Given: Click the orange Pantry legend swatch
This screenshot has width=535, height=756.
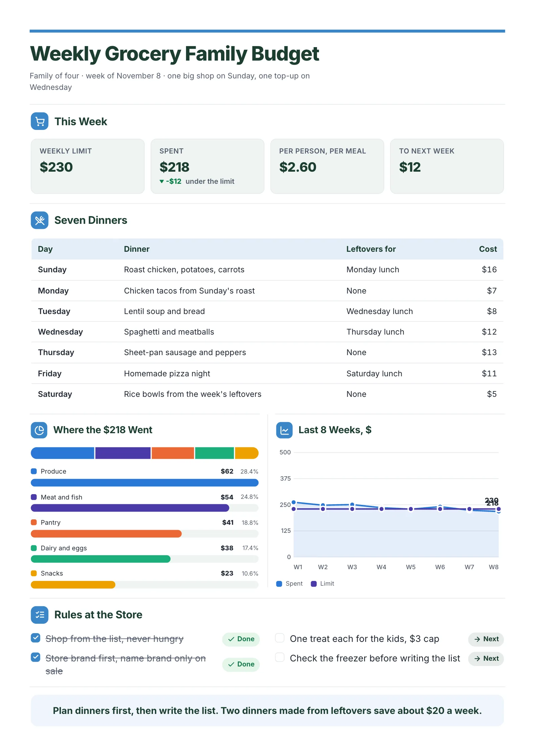Looking at the screenshot, I should point(34,522).
